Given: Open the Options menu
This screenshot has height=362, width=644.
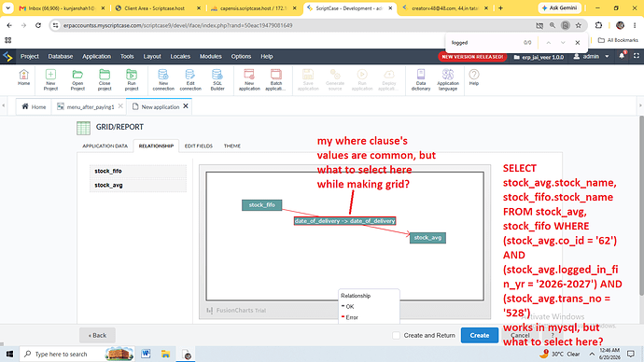Looking at the screenshot, I should click(x=241, y=56).
